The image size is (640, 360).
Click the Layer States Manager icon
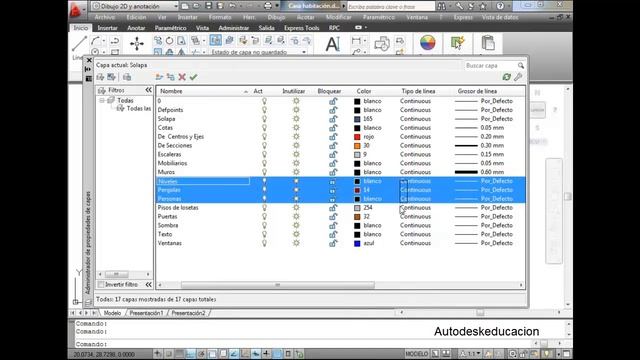pyautogui.click(x=127, y=77)
